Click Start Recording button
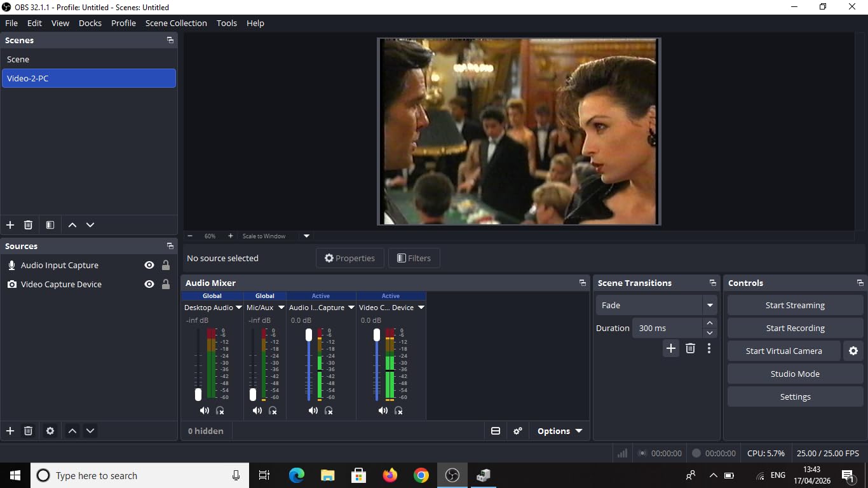The width and height of the screenshot is (868, 488). click(795, 328)
